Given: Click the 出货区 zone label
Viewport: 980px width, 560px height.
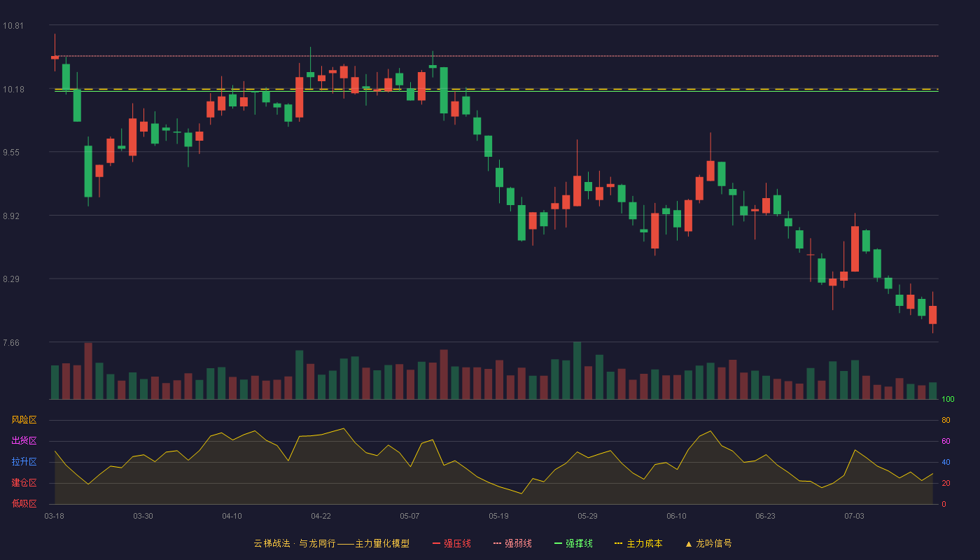Looking at the screenshot, I should [24, 441].
